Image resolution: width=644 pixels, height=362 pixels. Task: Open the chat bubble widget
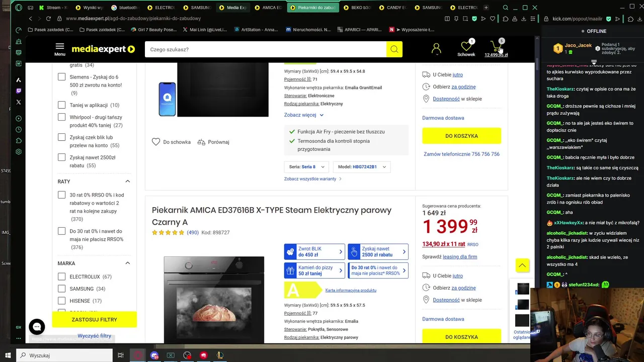(x=37, y=327)
